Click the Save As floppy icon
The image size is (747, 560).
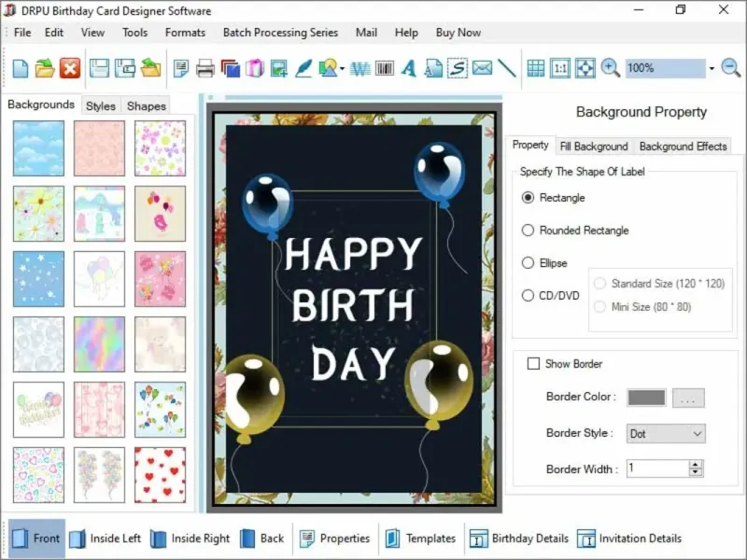(x=125, y=68)
